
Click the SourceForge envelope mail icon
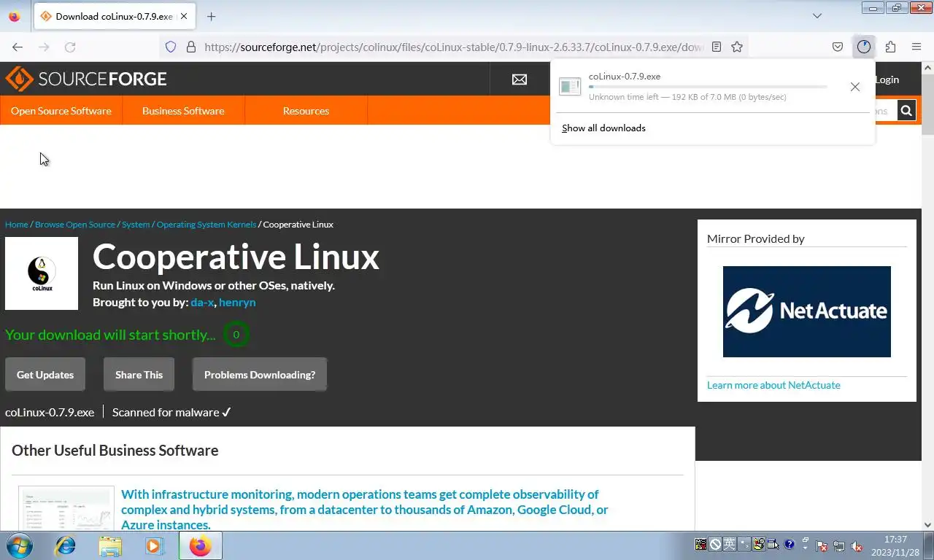tap(520, 79)
